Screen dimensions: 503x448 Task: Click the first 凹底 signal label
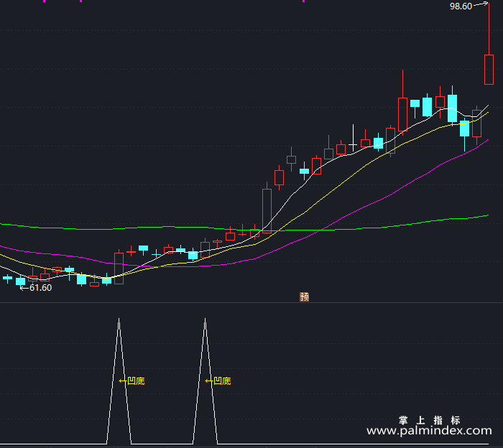136,381
